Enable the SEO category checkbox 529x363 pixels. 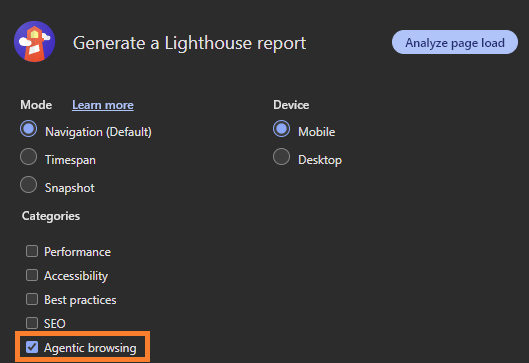32,323
